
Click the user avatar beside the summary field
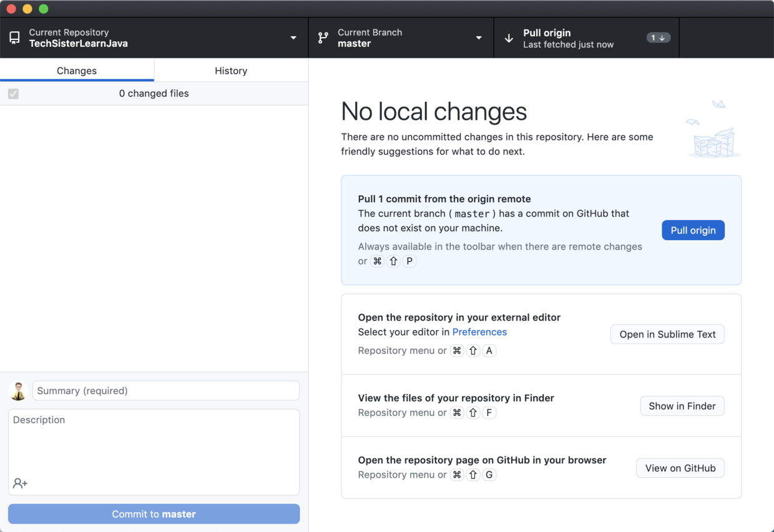pyautogui.click(x=19, y=391)
